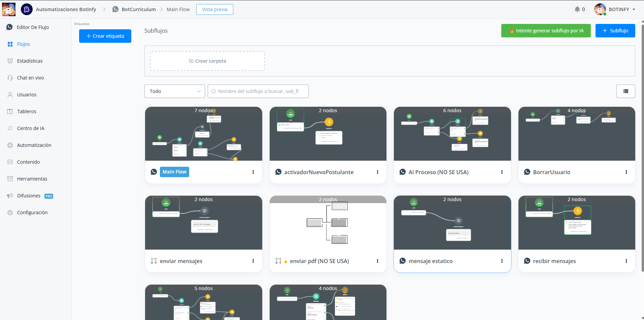Click the activadorNuevoPostulante name
Screen dimensions: 644x320
coord(319,172)
